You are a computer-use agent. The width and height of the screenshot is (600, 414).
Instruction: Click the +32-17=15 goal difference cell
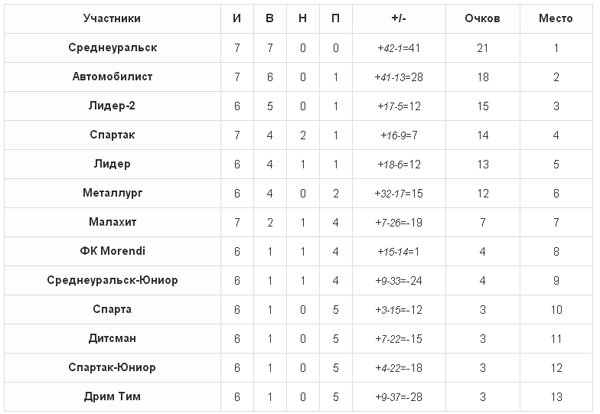point(399,193)
